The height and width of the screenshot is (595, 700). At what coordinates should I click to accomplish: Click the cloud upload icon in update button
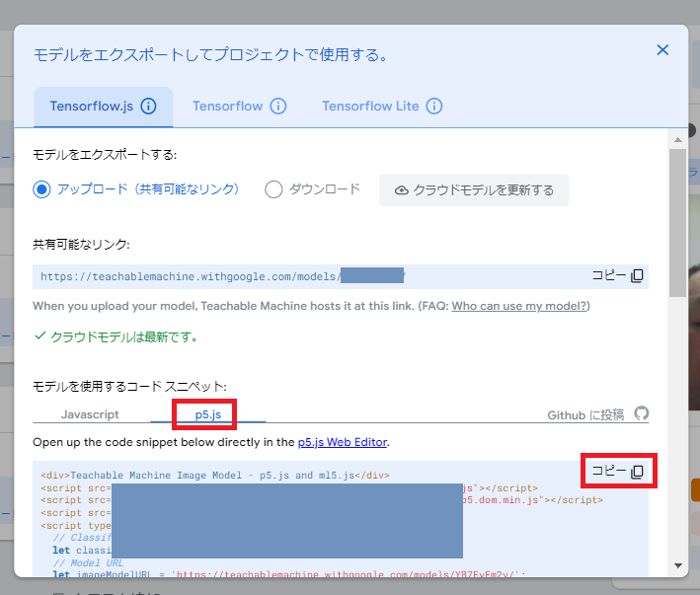401,190
